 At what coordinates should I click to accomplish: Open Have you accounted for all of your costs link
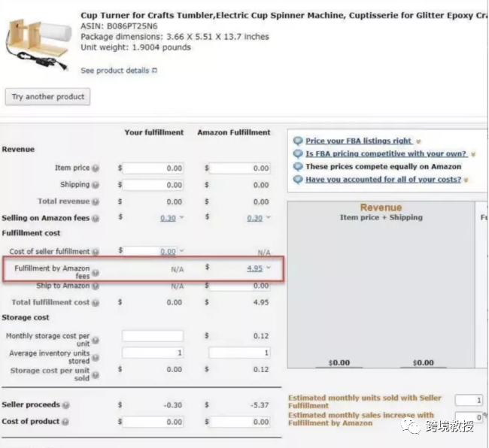coord(383,180)
